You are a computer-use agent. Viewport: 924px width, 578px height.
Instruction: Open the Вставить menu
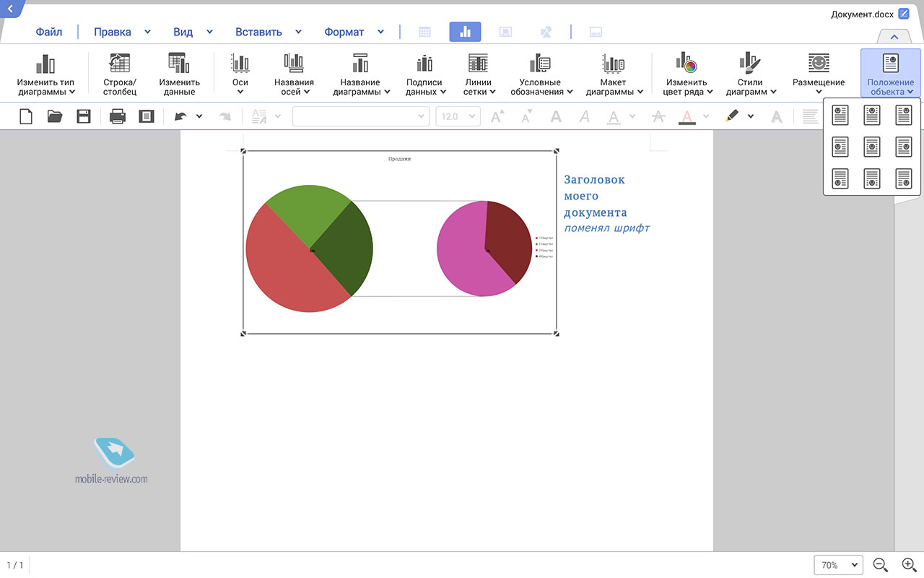(x=258, y=32)
